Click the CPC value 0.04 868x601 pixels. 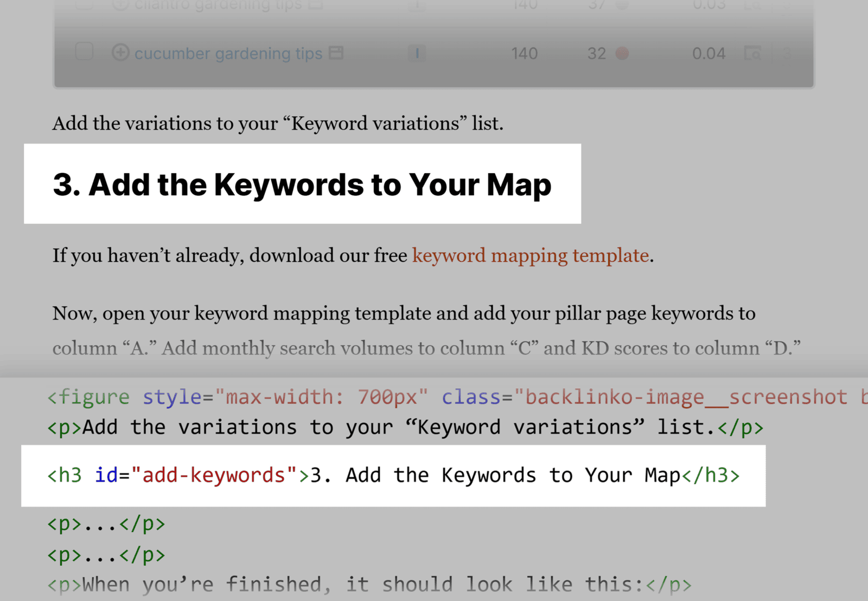click(x=709, y=53)
